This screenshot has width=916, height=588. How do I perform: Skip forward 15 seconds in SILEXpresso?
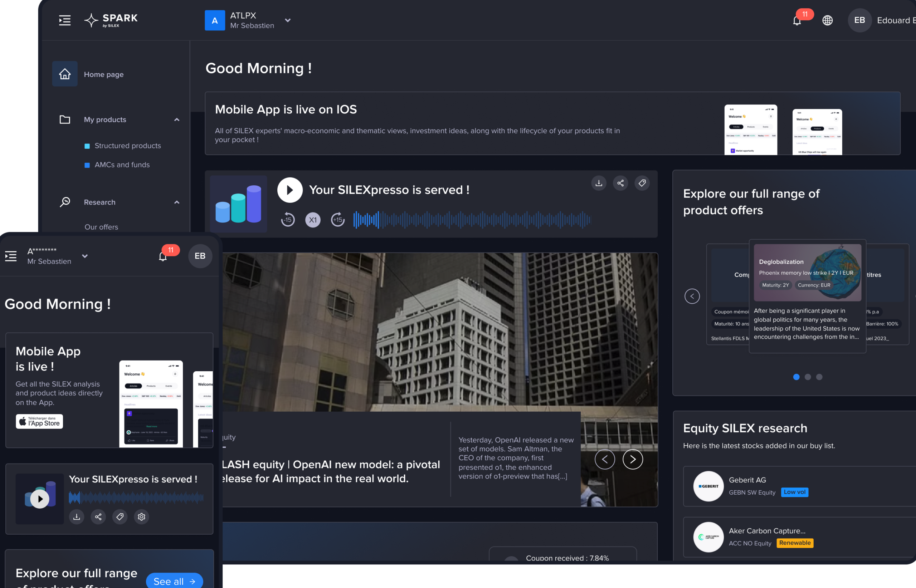coord(338,220)
